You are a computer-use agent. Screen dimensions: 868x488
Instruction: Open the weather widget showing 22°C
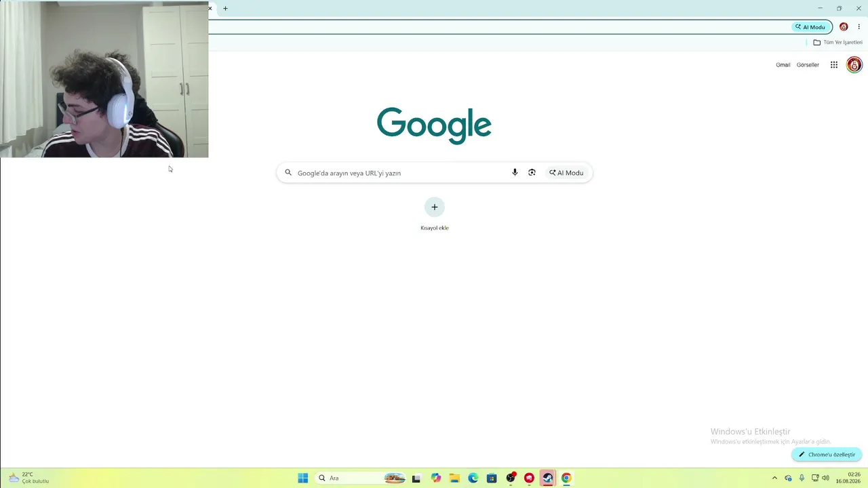[x=29, y=478]
